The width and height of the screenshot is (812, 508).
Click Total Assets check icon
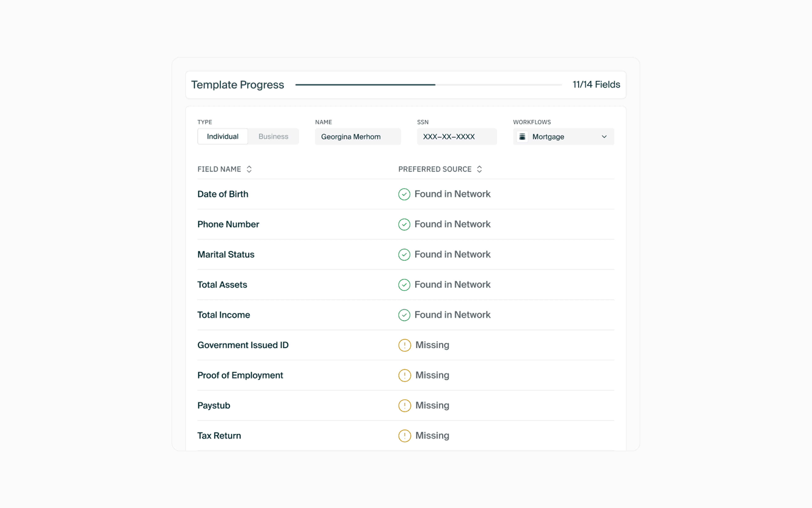coord(404,285)
